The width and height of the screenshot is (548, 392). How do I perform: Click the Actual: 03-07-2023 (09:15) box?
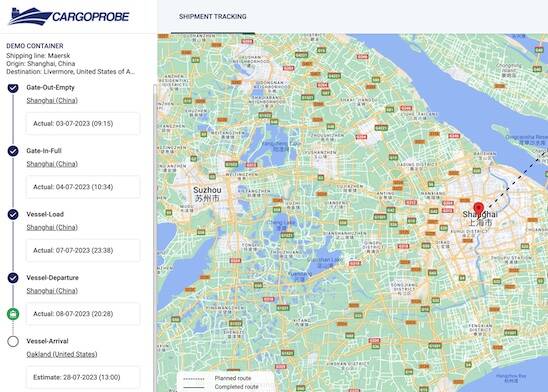[83, 124]
